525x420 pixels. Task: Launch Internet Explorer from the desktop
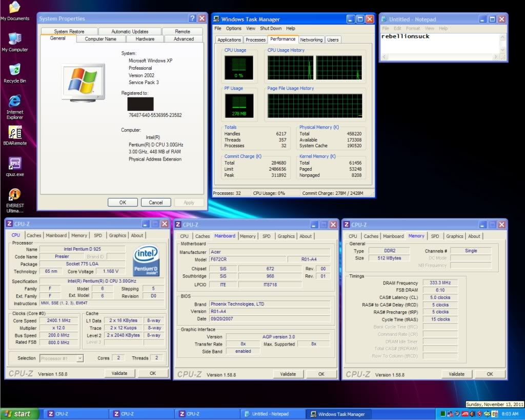click(15, 107)
